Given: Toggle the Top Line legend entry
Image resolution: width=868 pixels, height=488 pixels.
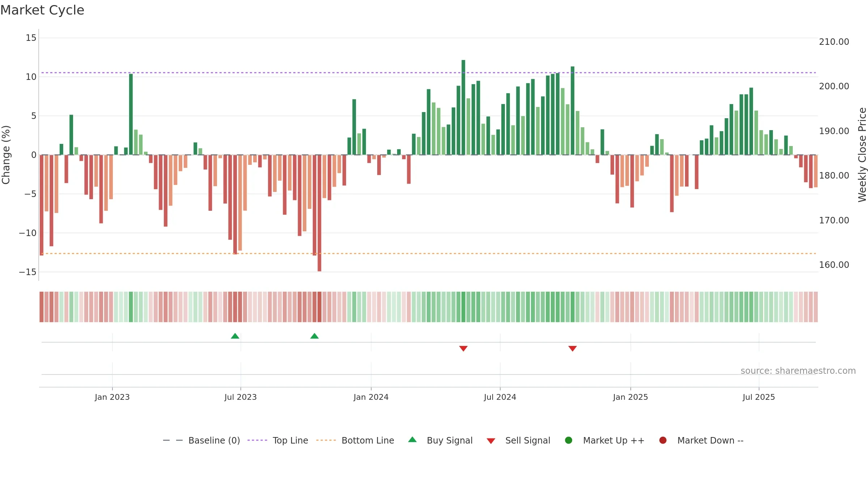Looking at the screenshot, I should coord(278,440).
